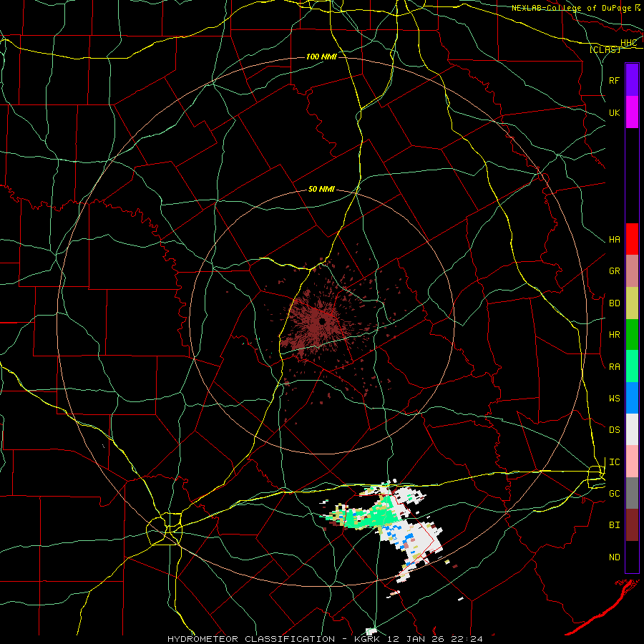Click the GC legend label

(x=614, y=494)
